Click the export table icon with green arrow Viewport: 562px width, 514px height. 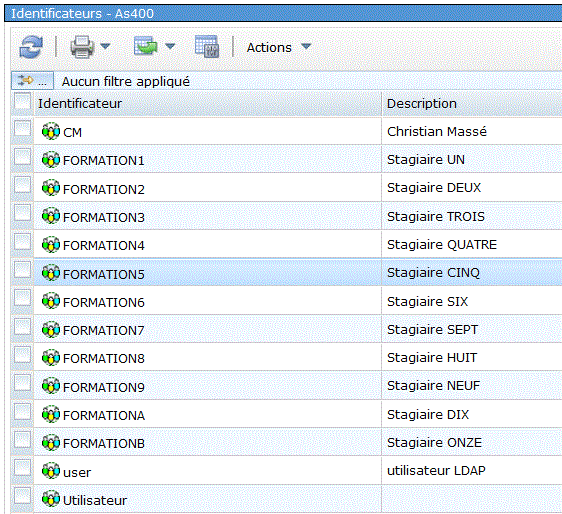(145, 46)
